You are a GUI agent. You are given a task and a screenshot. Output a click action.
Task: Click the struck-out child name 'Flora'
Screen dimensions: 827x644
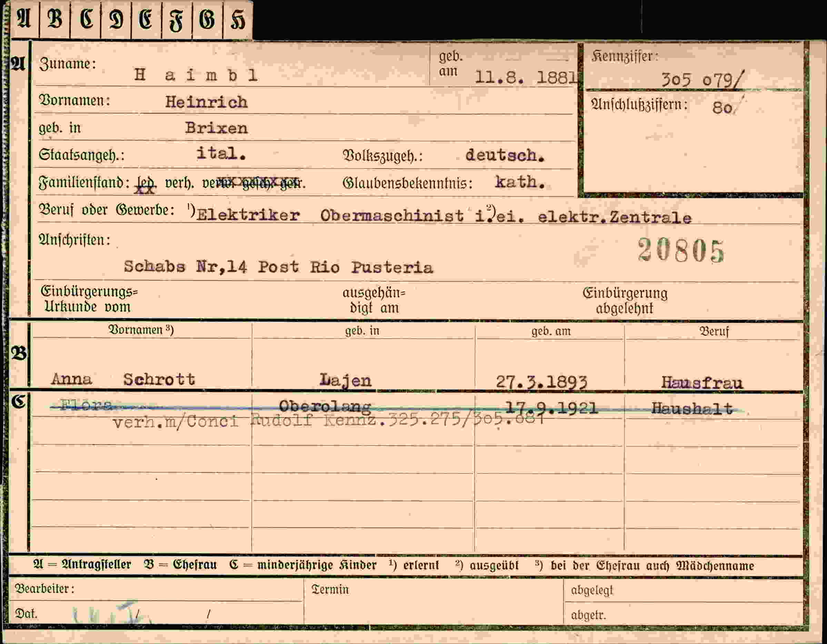click(86, 405)
